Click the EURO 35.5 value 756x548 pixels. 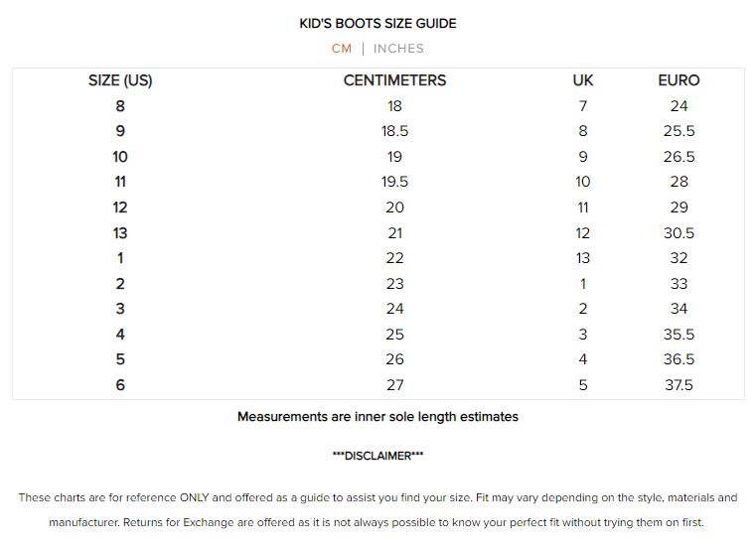point(679,335)
